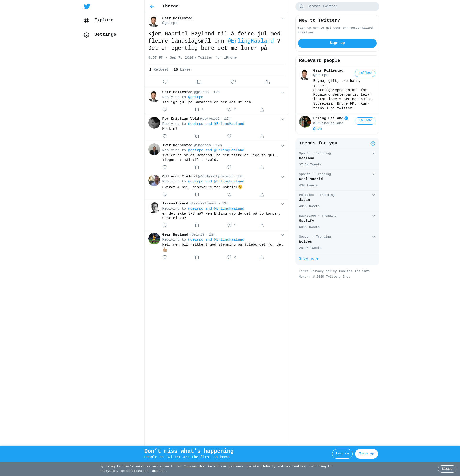Share the main Geir Pollestad tweet
460x476 pixels.
click(267, 82)
